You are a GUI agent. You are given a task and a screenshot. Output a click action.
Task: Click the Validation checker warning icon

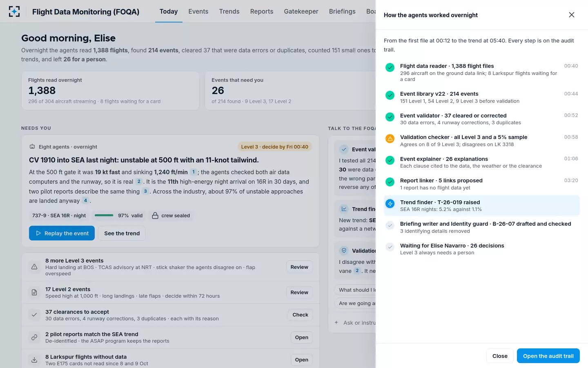(x=390, y=139)
